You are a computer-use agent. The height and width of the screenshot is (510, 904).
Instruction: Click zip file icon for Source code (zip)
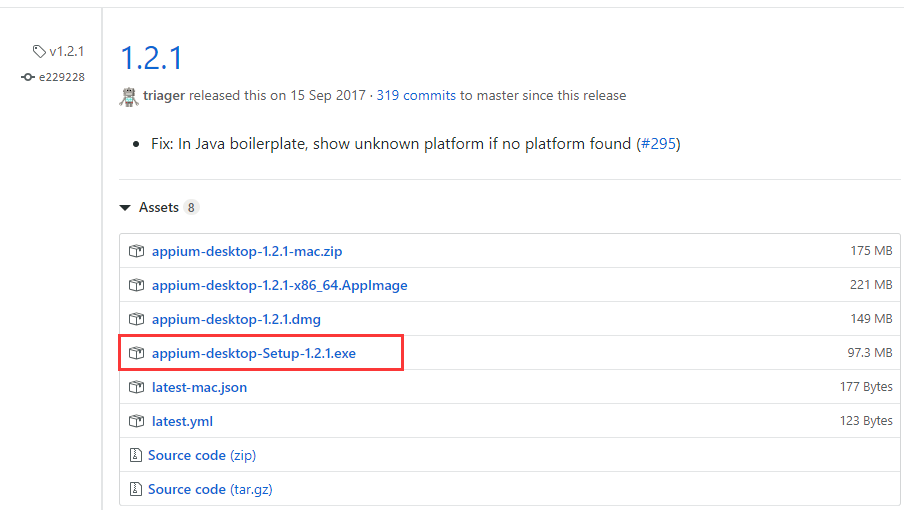click(135, 455)
